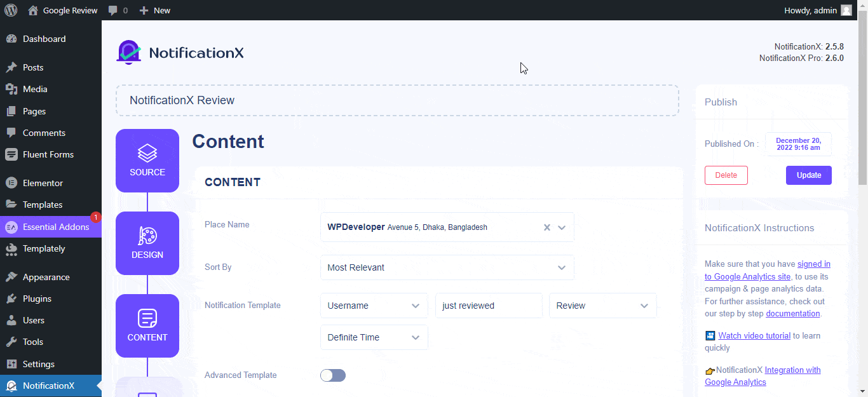Click the Fluent Forms icon
The width and height of the screenshot is (868, 397).
point(11,154)
